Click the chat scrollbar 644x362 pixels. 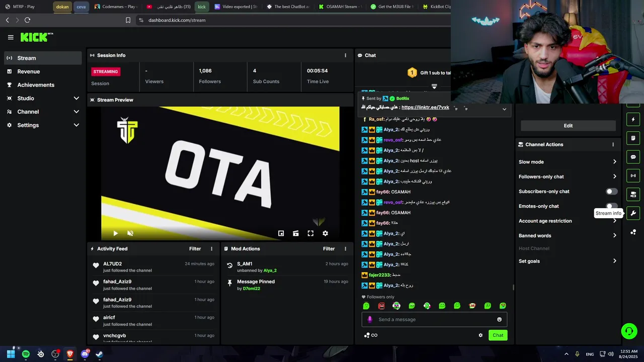tap(513, 288)
